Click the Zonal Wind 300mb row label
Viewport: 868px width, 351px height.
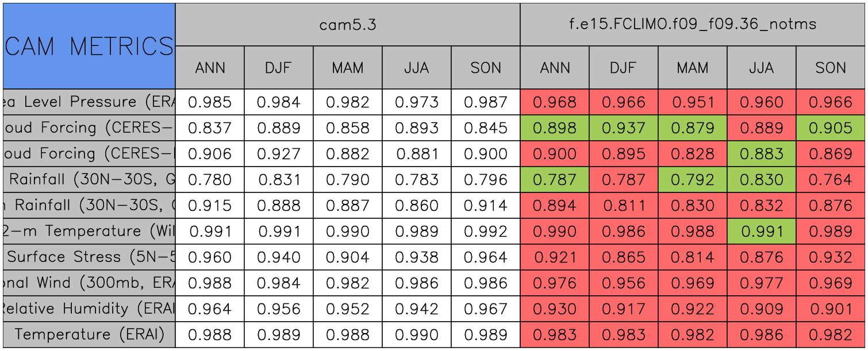tap(89, 283)
